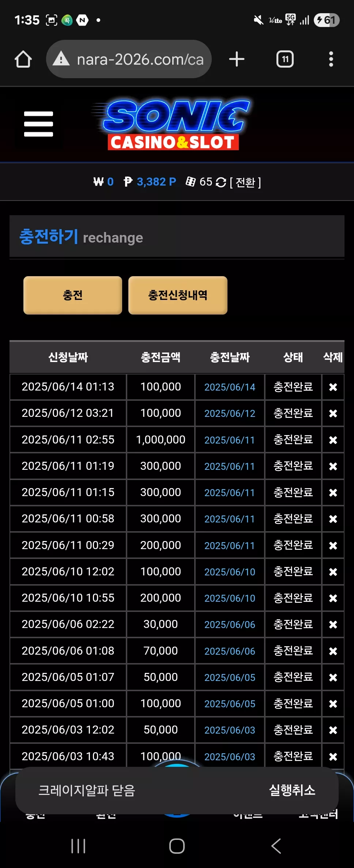354x868 pixels.
Task: Tap the refresh icon next to 65
Action: pyautogui.click(x=221, y=182)
